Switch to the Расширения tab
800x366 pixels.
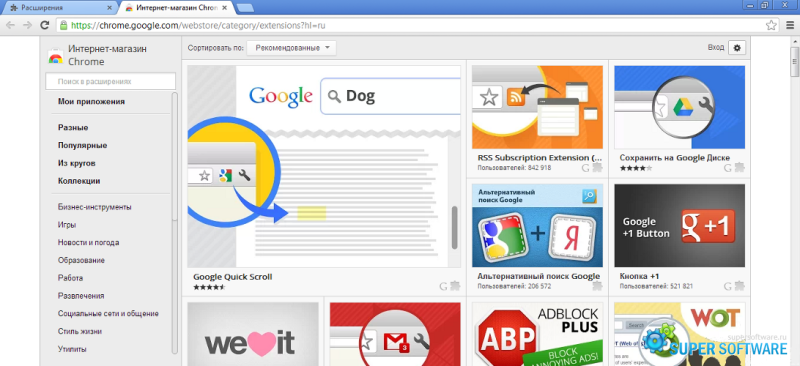[59, 8]
